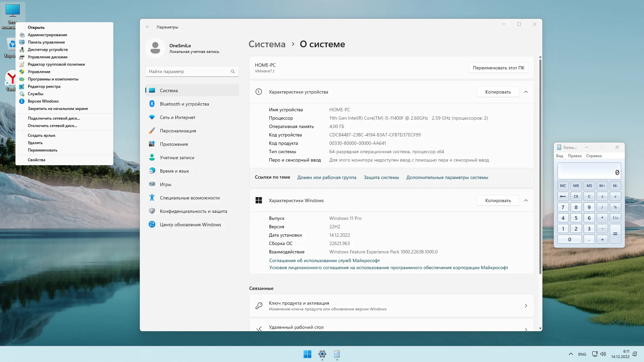Click the Settings gear icon on taskbar

click(322, 354)
